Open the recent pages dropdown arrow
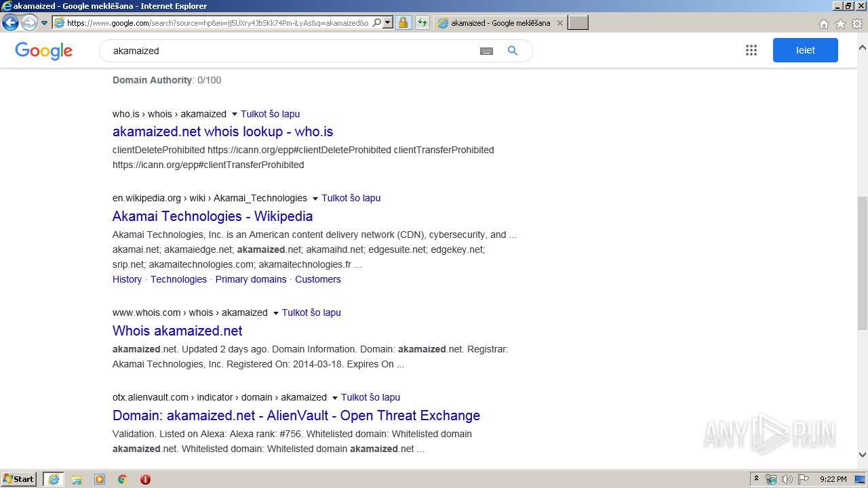Screen dimensions: 868x488 tap(45, 23)
